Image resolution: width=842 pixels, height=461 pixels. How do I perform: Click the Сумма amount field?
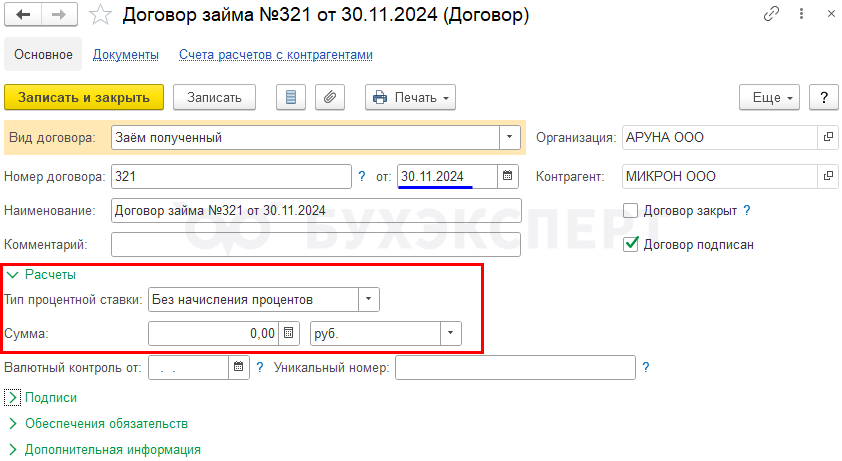pyautogui.click(x=213, y=334)
